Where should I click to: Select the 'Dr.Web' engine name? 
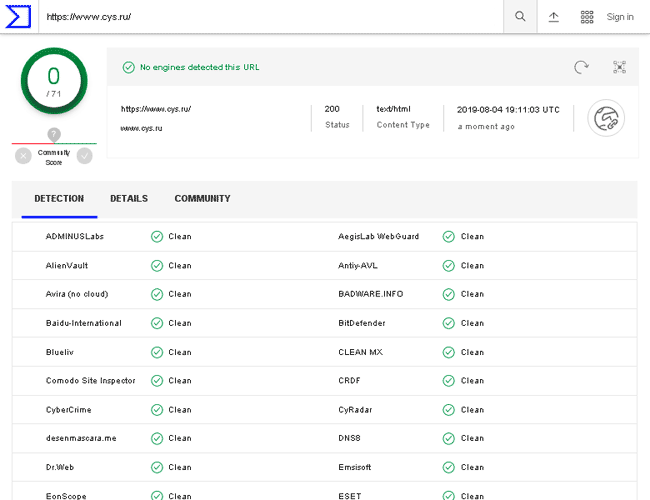click(x=60, y=467)
